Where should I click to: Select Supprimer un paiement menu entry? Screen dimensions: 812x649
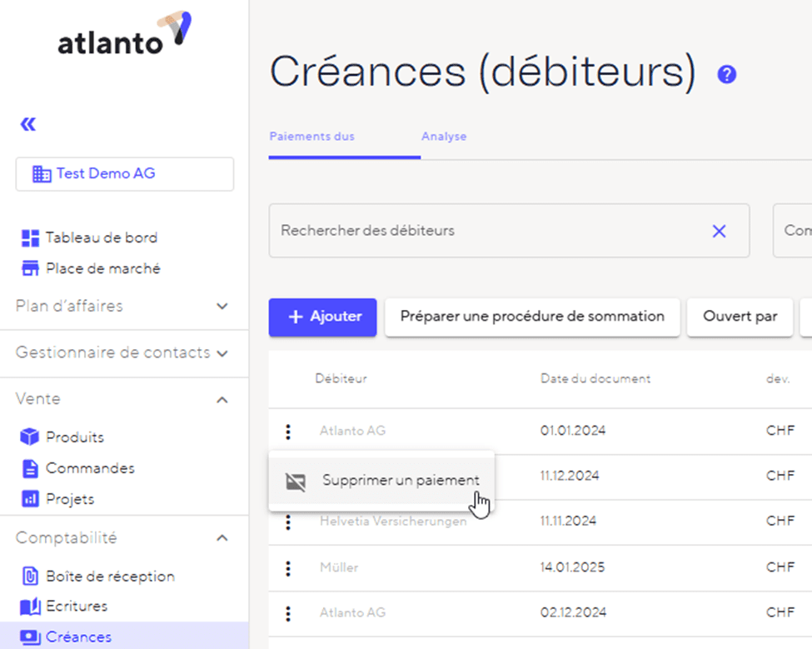click(400, 481)
